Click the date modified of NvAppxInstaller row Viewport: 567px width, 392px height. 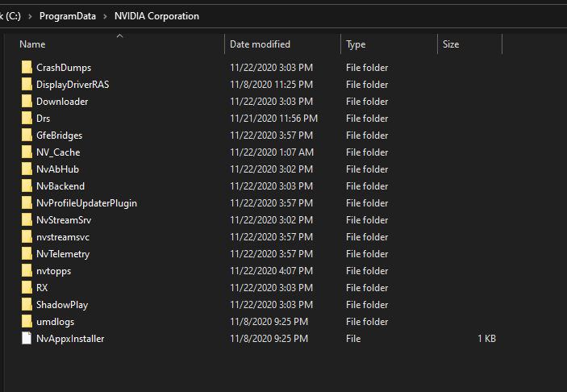[269, 339]
